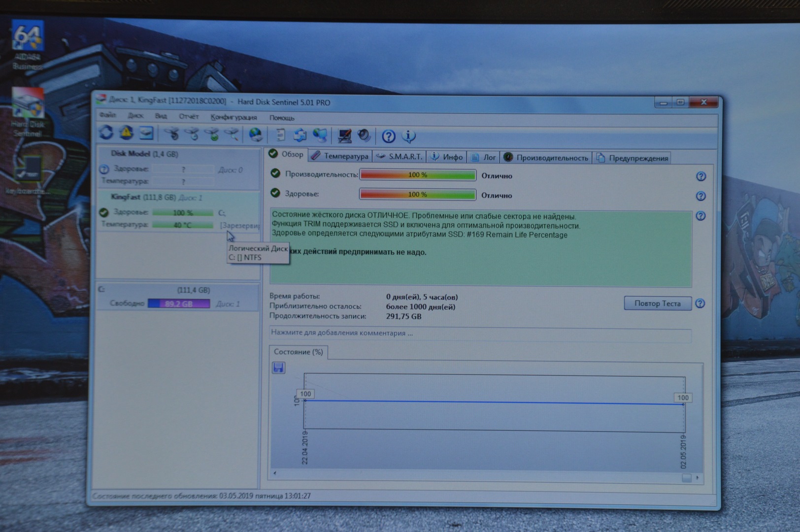Open the keyboard desktop shortcut icon
This screenshot has width=800, height=532.
28,175
